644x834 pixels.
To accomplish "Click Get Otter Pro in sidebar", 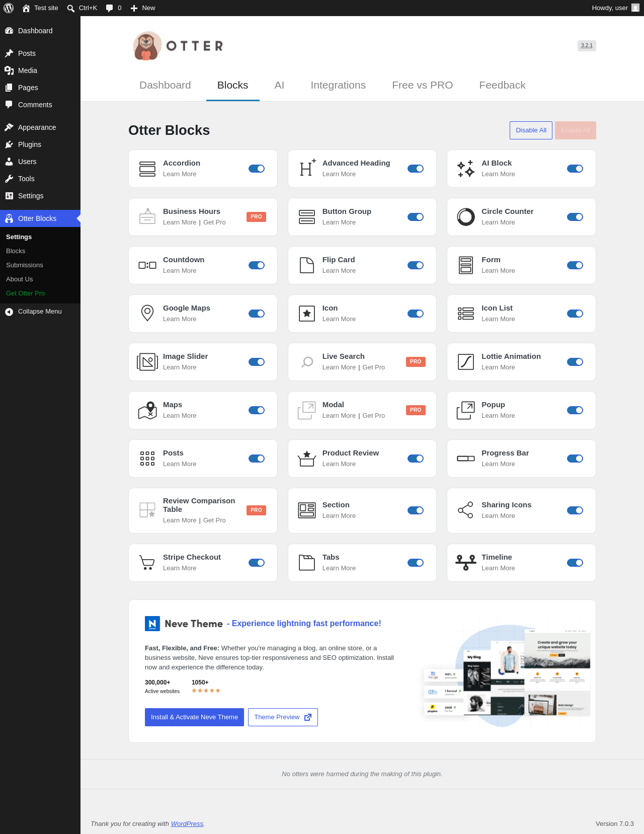I will pos(26,293).
